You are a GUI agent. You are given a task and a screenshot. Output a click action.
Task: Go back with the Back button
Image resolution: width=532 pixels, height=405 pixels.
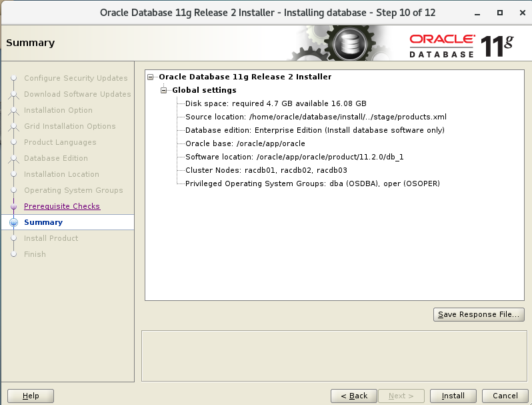pyautogui.click(x=354, y=396)
